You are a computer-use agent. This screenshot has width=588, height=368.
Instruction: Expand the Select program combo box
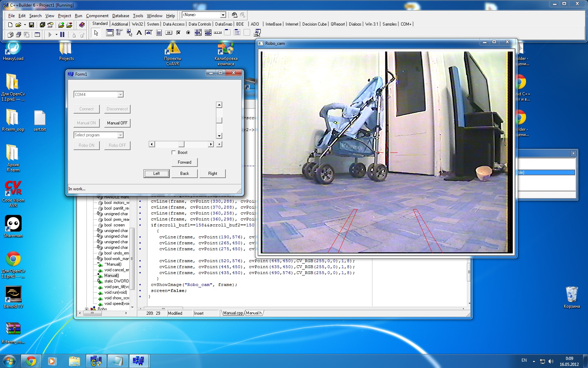pos(120,135)
